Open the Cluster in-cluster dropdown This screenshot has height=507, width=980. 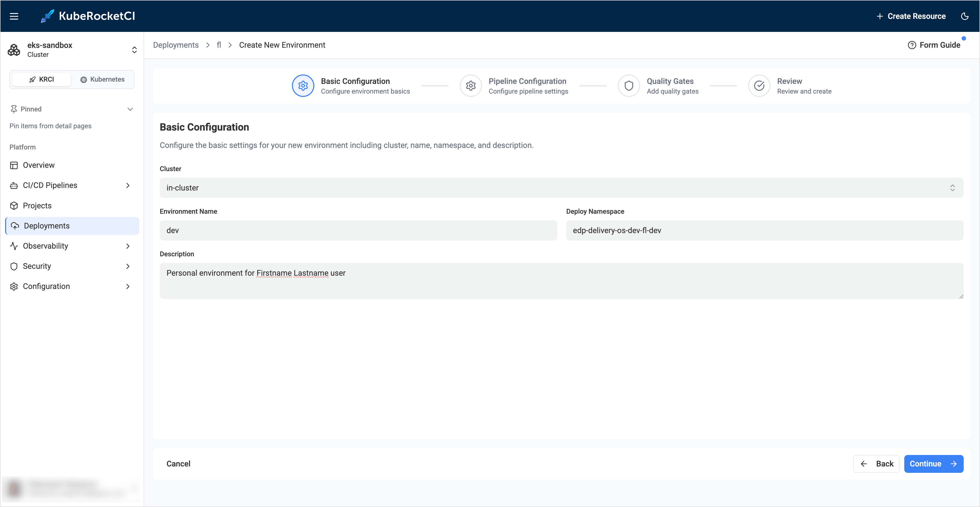coord(561,188)
